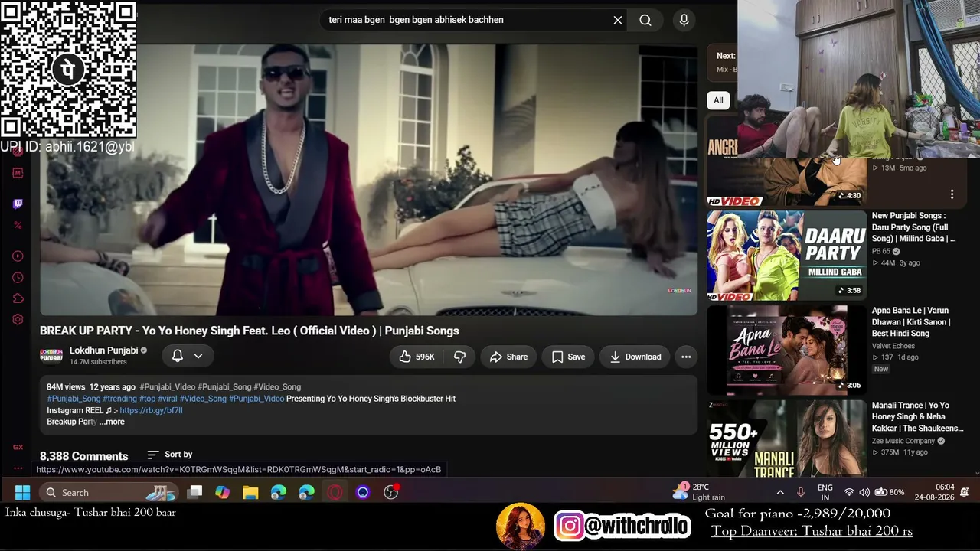Start voice search with microphone icon
Image resolution: width=980 pixels, height=551 pixels.
point(684,20)
